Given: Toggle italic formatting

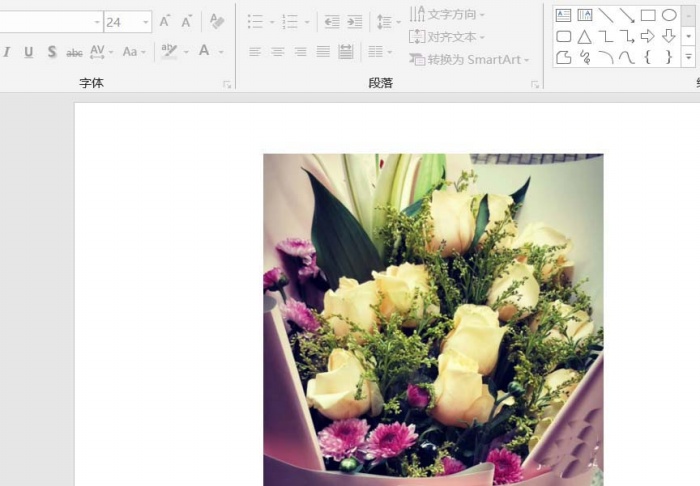Looking at the screenshot, I should (7, 52).
